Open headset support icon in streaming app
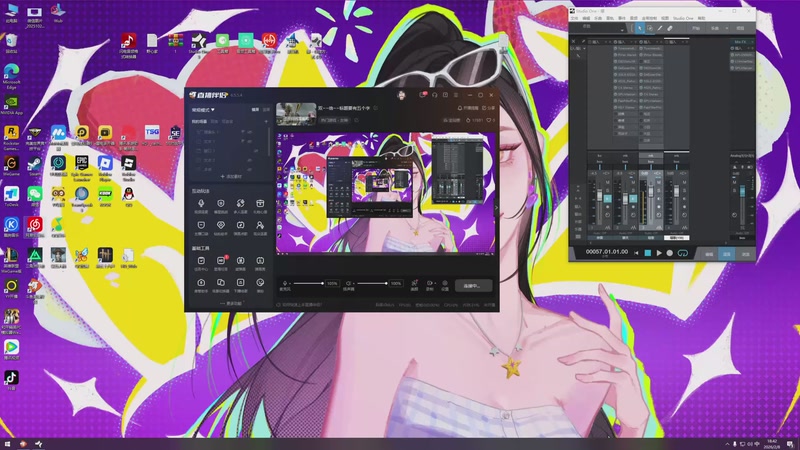 435,95
